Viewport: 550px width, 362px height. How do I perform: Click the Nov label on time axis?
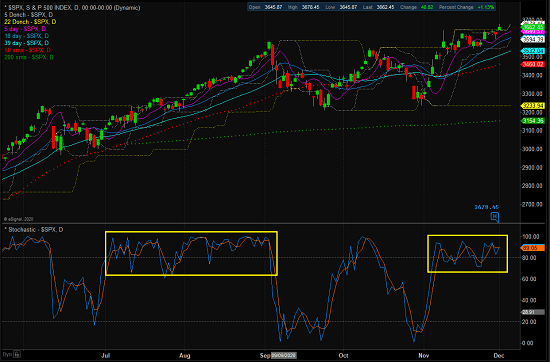[424, 355]
